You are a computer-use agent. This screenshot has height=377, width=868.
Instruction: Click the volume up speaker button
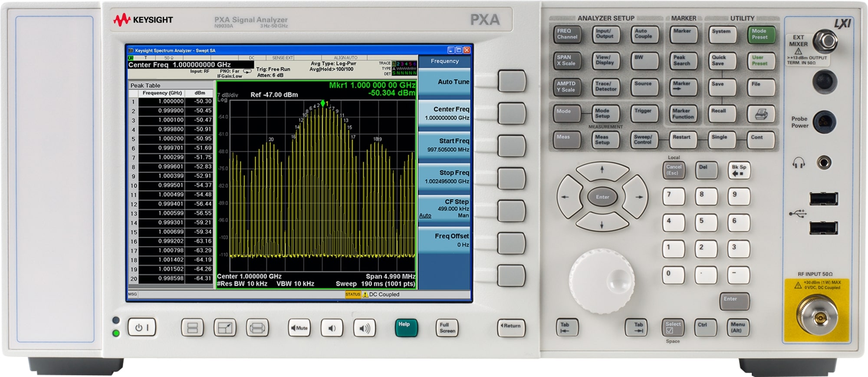click(364, 328)
